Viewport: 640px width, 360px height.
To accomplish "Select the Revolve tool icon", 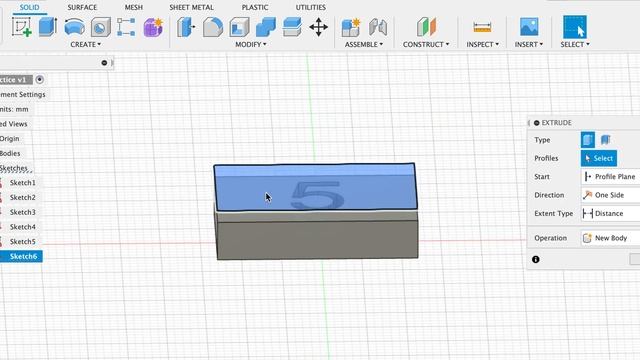I will (74, 27).
